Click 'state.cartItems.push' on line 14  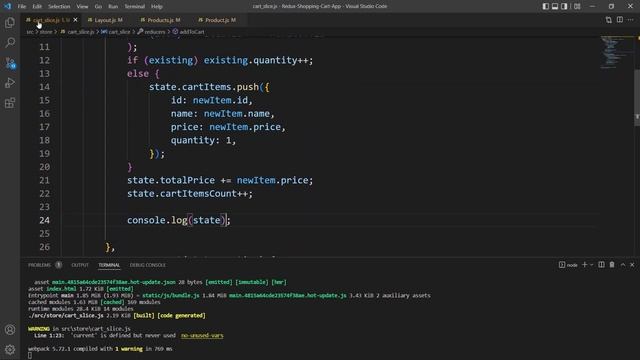[204, 87]
